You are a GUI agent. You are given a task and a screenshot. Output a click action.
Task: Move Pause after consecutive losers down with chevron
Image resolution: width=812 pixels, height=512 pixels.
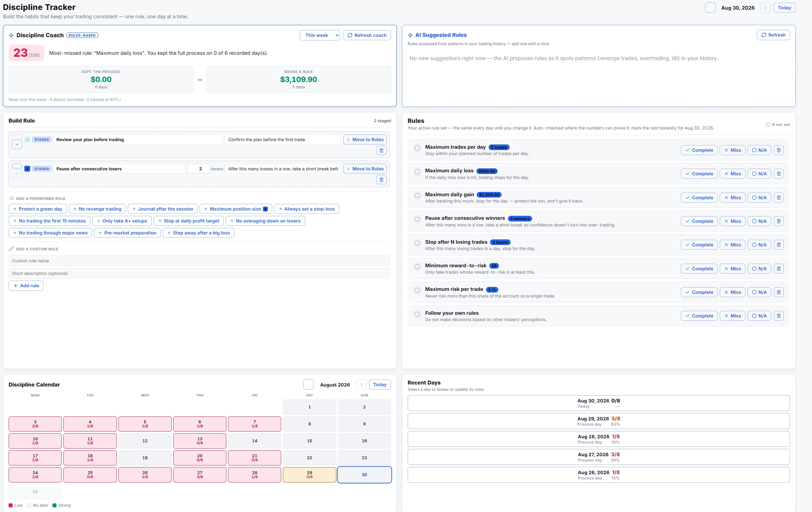(17, 174)
